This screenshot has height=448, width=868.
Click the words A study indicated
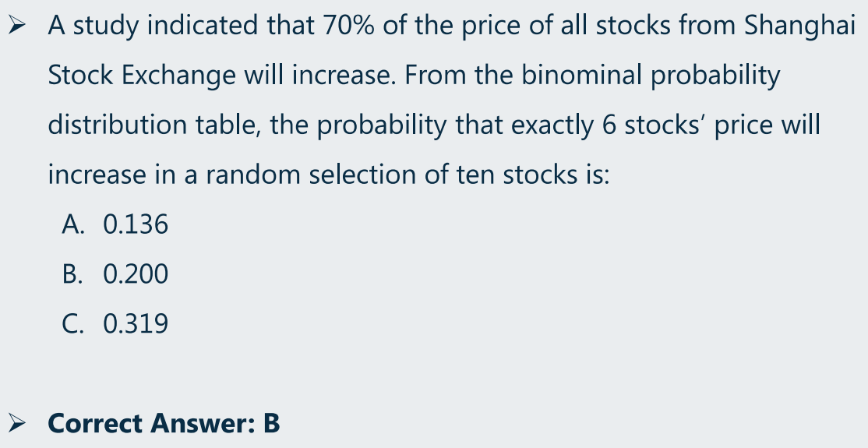click(153, 26)
